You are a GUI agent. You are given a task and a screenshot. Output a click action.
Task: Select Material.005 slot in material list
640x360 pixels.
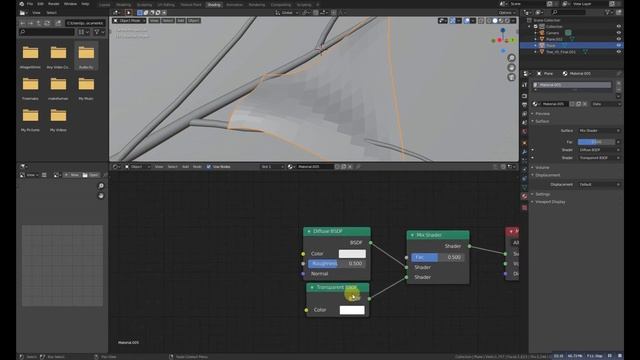point(572,85)
